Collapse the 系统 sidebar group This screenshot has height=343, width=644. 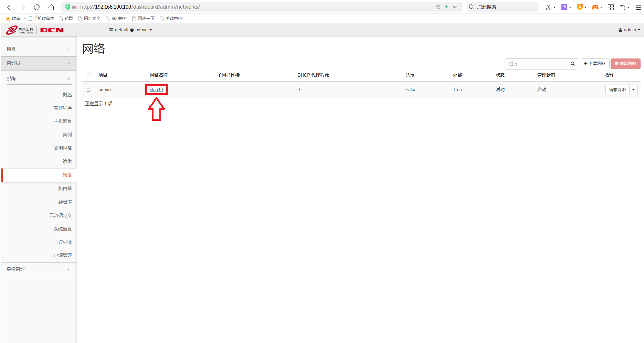click(39, 79)
